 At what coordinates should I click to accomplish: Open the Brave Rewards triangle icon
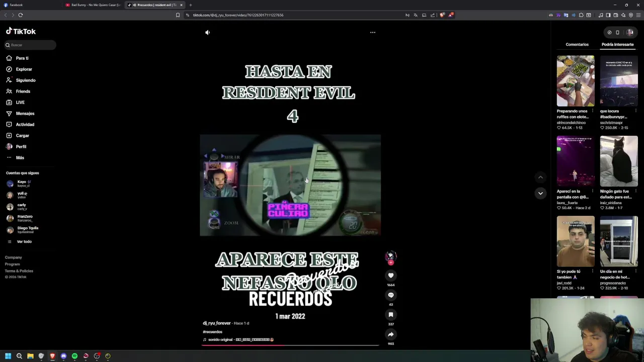point(451,15)
